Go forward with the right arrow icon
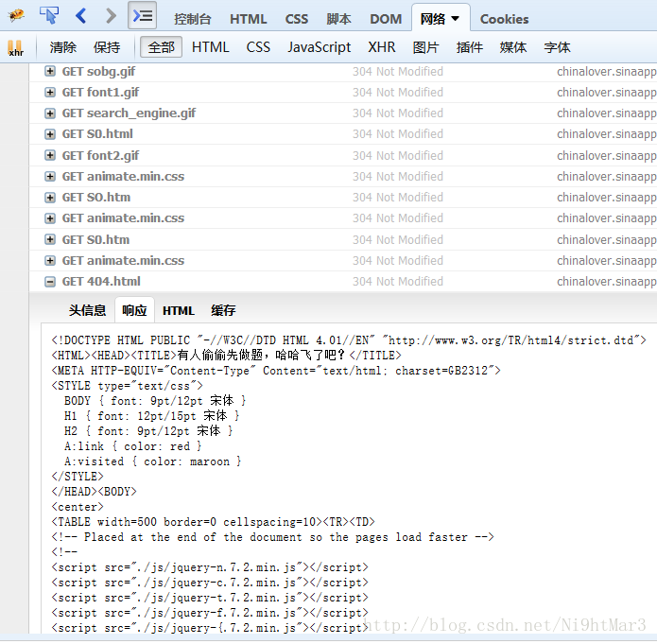The height and width of the screenshot is (644, 657). coord(111,16)
